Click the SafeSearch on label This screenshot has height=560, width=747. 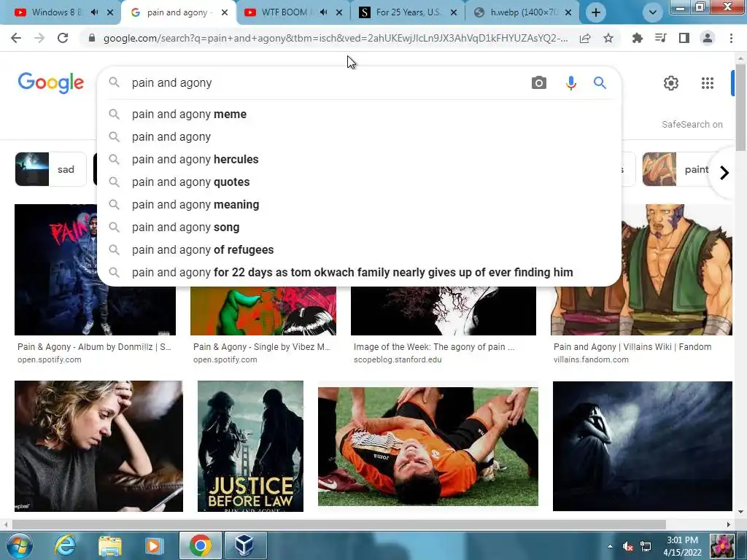[692, 124]
